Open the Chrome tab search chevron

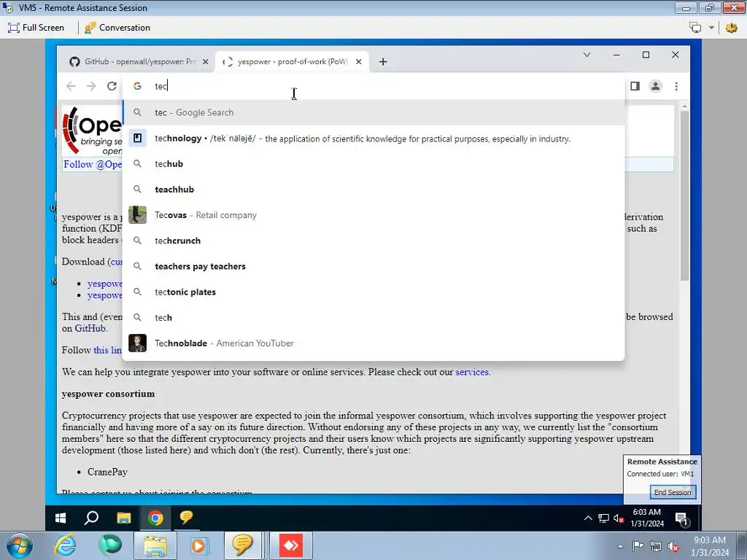coord(587,55)
